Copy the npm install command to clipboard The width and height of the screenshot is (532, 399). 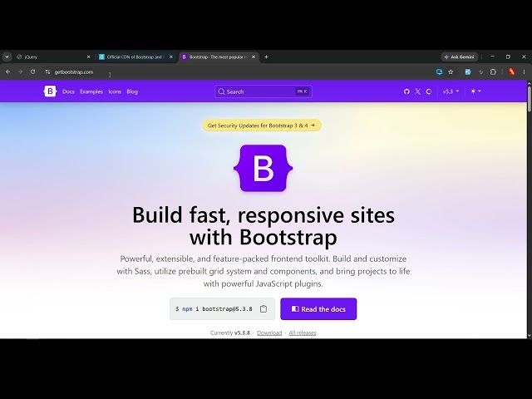coord(264,308)
